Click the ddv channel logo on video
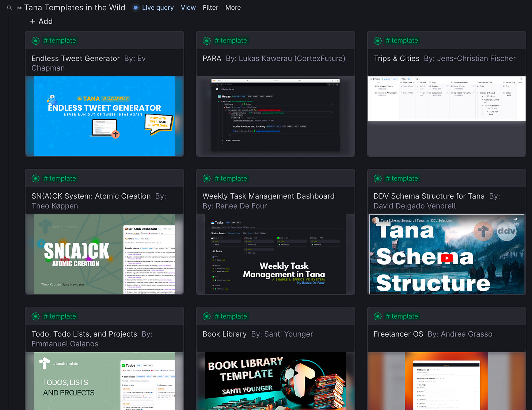The height and width of the screenshot is (410, 532). coord(507,231)
